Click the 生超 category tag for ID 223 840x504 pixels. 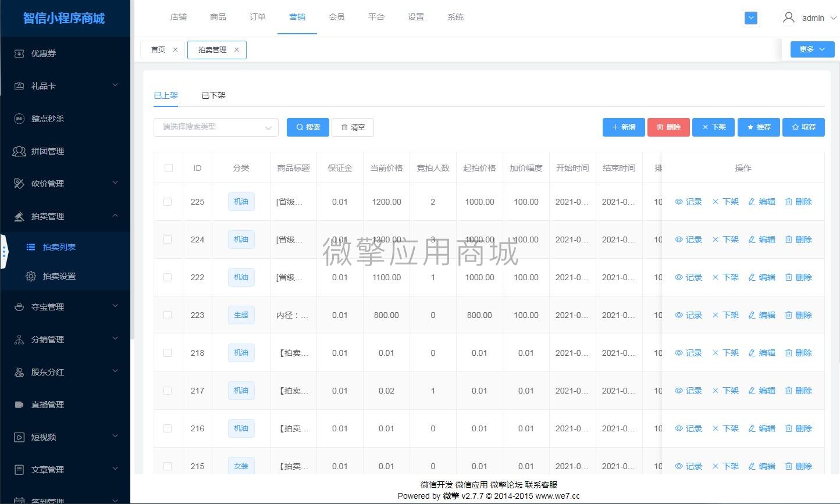(241, 315)
